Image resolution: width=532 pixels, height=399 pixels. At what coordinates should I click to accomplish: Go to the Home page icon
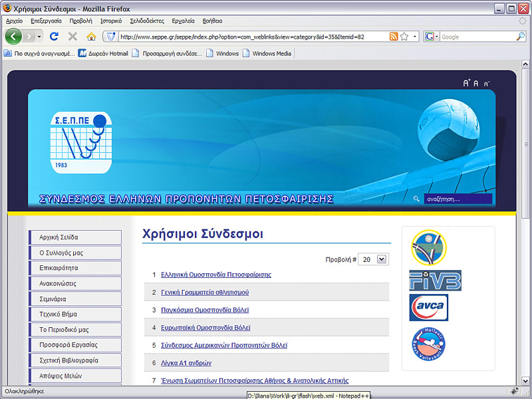click(x=91, y=37)
